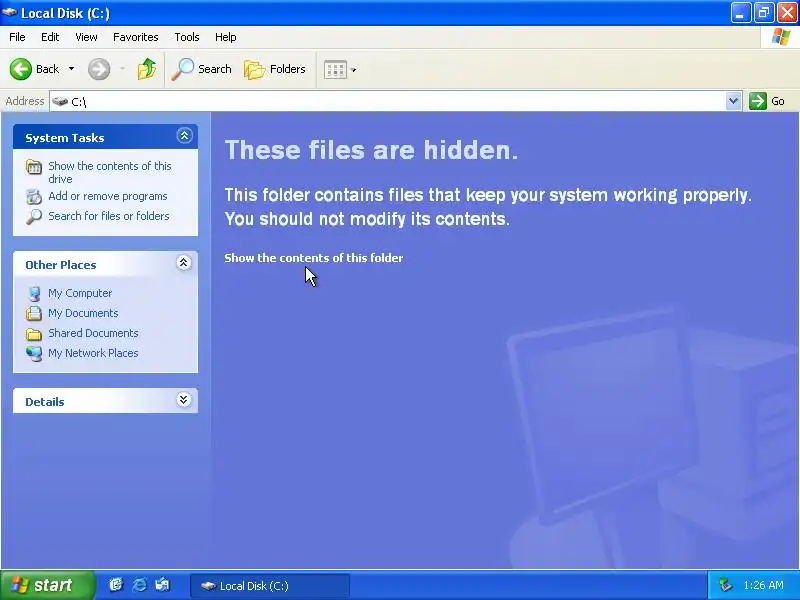800x600 pixels.
Task: Collapse the System Tasks panel
Action: click(184, 136)
